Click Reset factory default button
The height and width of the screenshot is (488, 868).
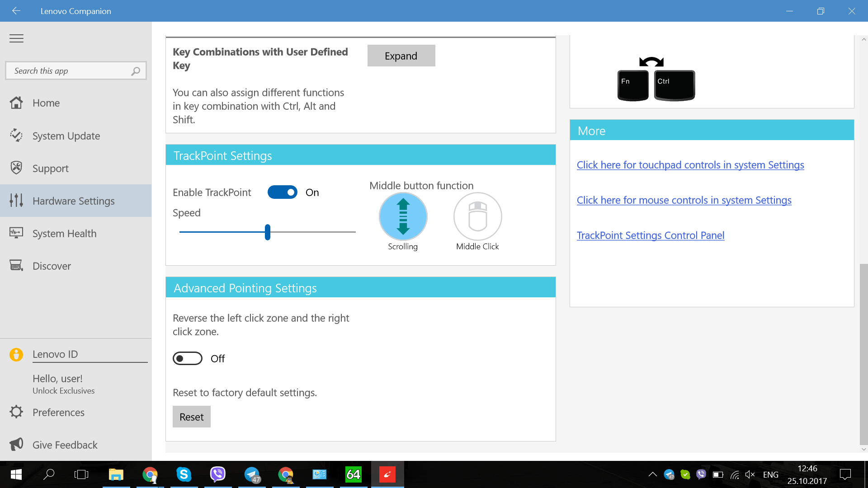coord(192,417)
